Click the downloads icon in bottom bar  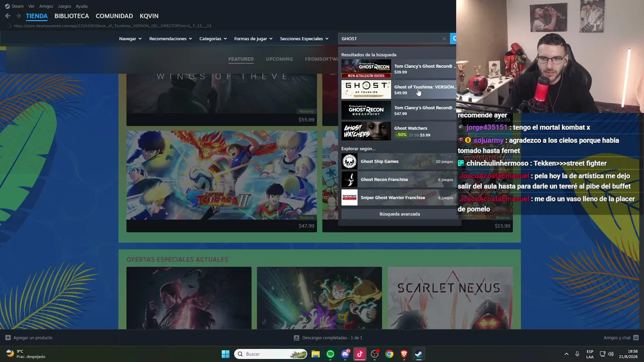click(297, 338)
